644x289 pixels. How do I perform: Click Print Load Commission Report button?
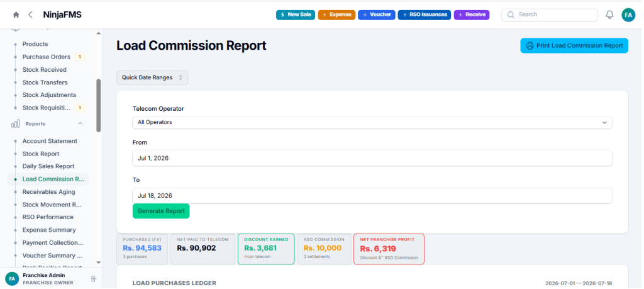(574, 45)
